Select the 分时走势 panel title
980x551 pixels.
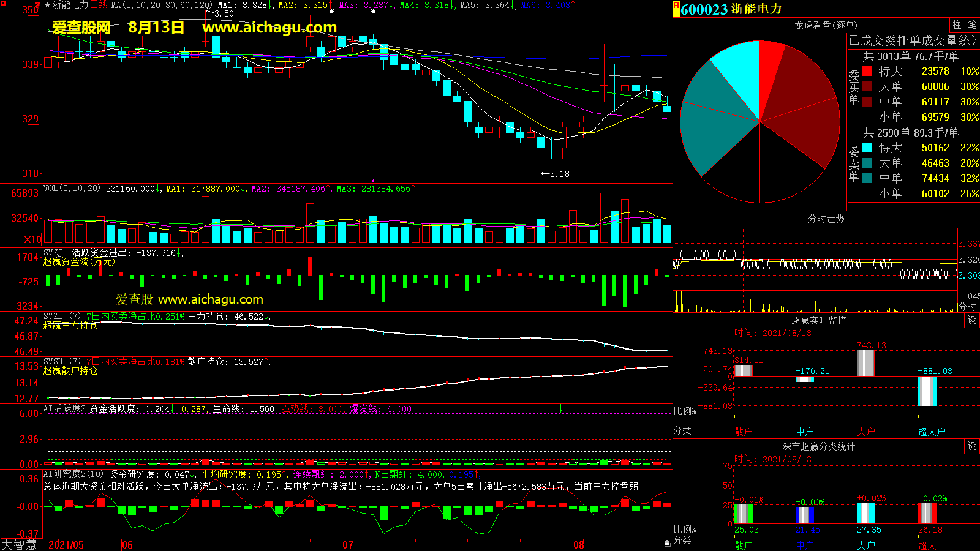[x=826, y=219]
